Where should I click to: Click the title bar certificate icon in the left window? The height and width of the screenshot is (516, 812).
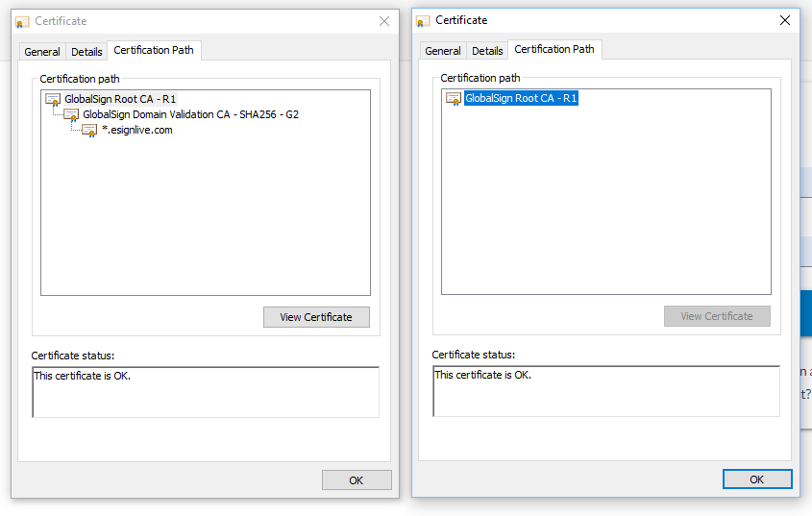[22, 22]
